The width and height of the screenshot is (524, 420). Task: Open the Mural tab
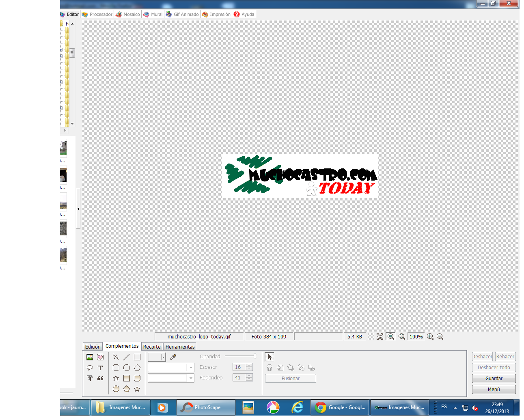(153, 14)
